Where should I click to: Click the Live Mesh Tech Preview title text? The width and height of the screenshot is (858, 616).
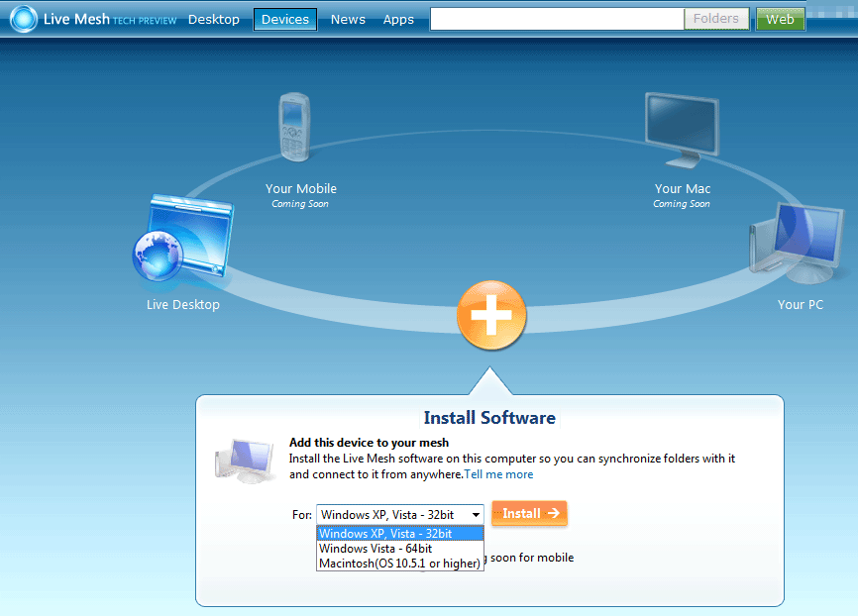[110, 19]
